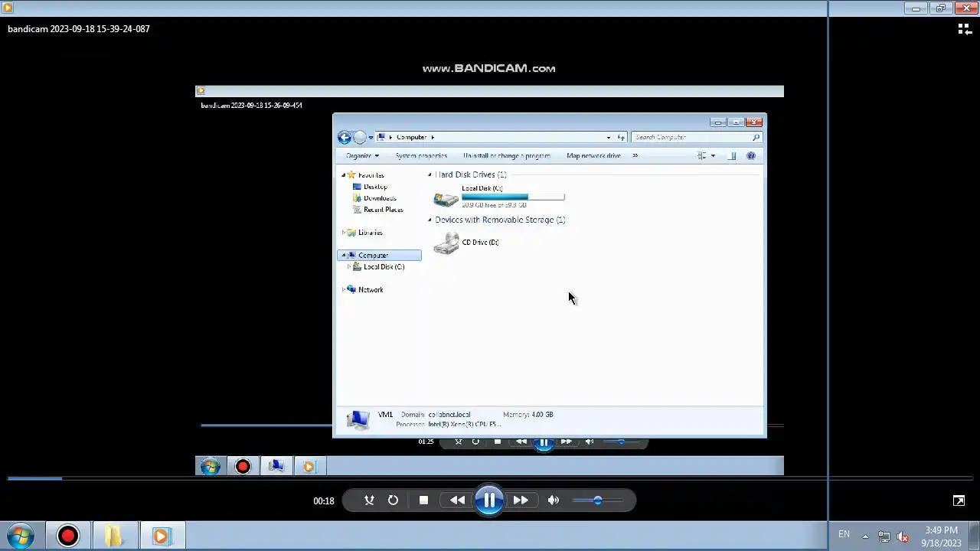980x551 pixels.
Task: Click the main player's Next (fast-forward) button
Action: (x=521, y=500)
